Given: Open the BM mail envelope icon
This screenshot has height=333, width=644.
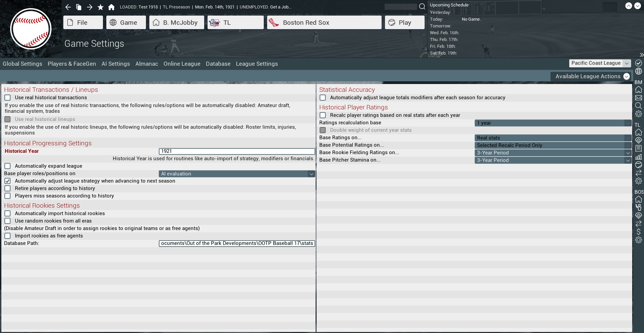Looking at the screenshot, I should (x=638, y=98).
